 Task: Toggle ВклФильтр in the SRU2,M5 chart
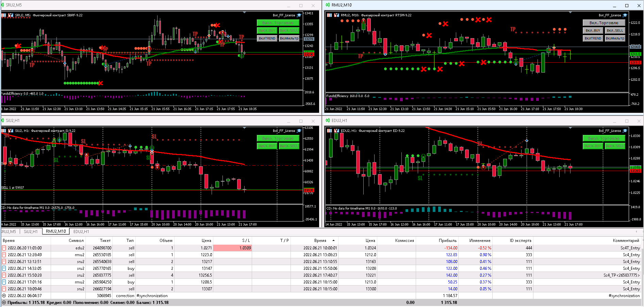[289, 38]
